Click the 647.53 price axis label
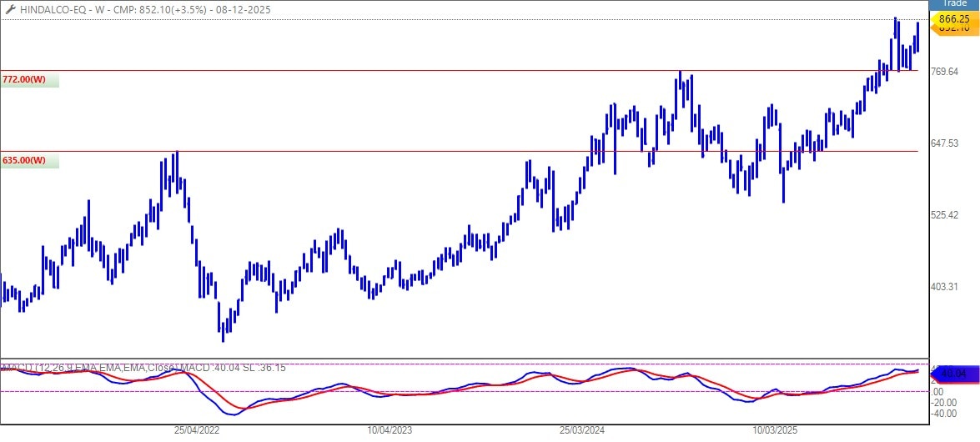980x442 pixels. [x=942, y=143]
